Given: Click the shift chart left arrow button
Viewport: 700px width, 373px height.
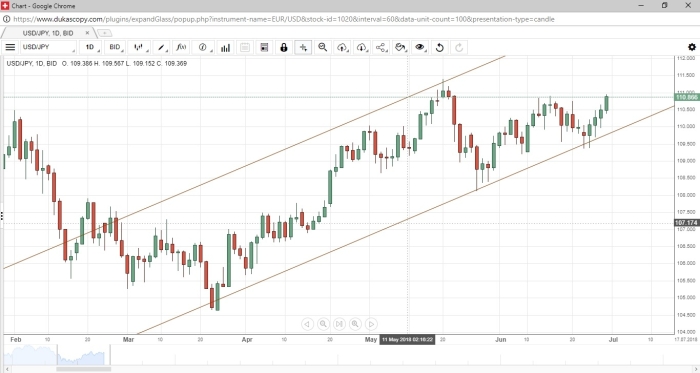Looking at the screenshot, I should coord(307,324).
